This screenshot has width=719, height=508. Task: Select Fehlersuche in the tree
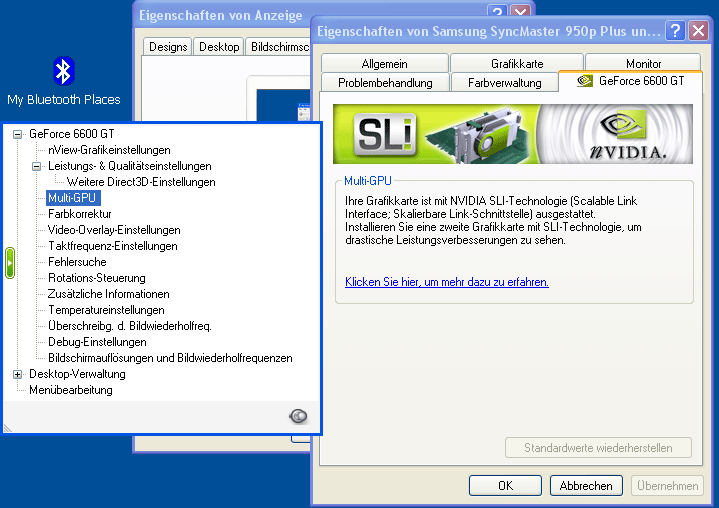(77, 262)
